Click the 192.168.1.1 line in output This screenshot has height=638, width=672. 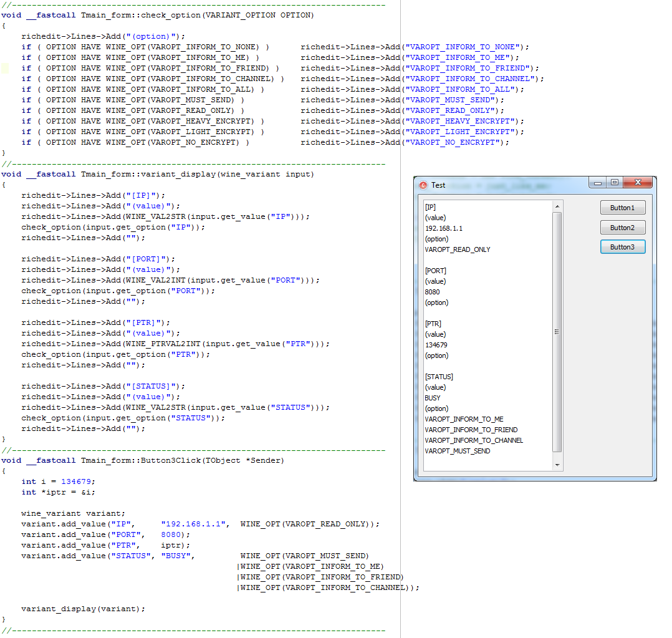point(444,228)
